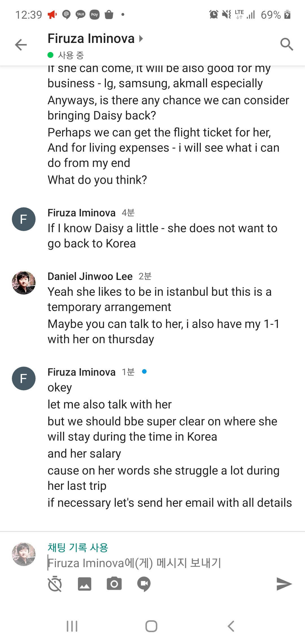This screenshot has height=644, width=305.
Task: Open search with the magnifier icon
Action: tap(286, 44)
